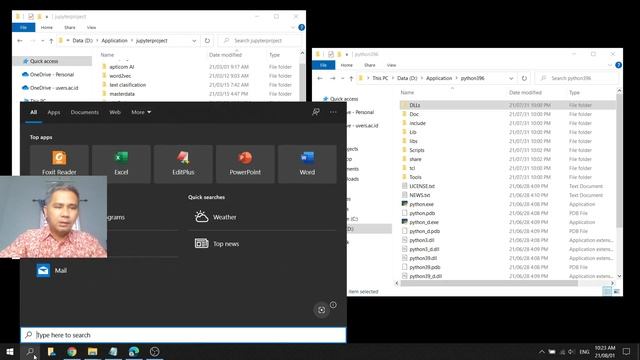This screenshot has width=640, height=360.
Task: Click the screenshot search icon
Action: [x=322, y=310]
